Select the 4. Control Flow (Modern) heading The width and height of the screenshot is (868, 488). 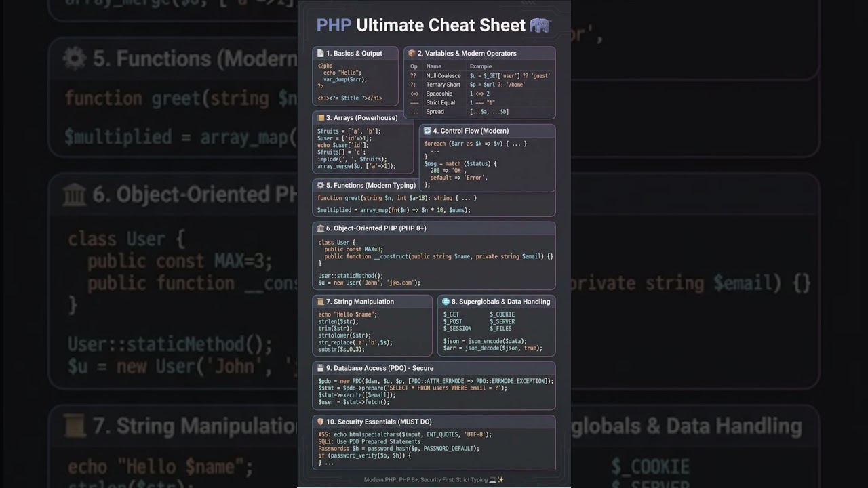[471, 131]
